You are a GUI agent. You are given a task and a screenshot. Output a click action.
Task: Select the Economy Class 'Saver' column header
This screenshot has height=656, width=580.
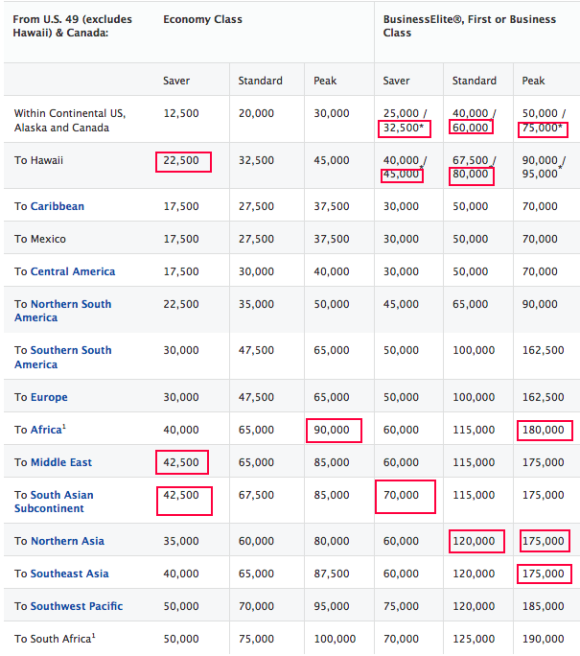click(176, 81)
